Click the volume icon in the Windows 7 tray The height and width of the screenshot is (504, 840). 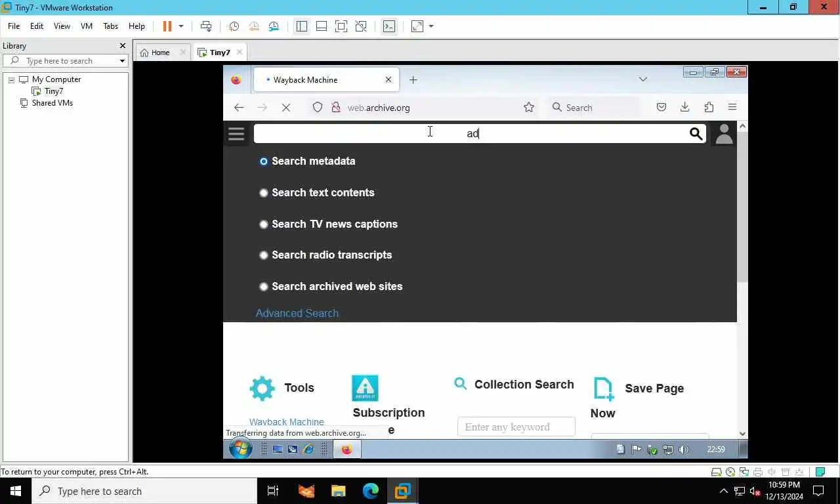(x=684, y=450)
